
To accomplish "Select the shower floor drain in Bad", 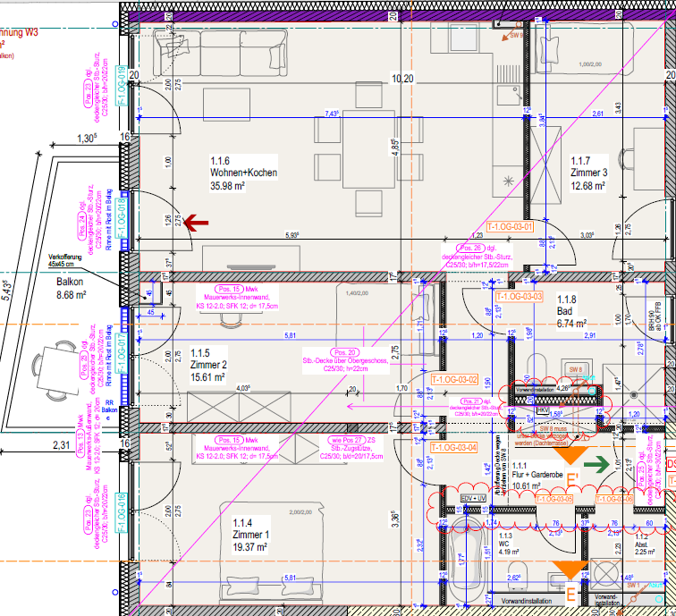I will (x=633, y=394).
